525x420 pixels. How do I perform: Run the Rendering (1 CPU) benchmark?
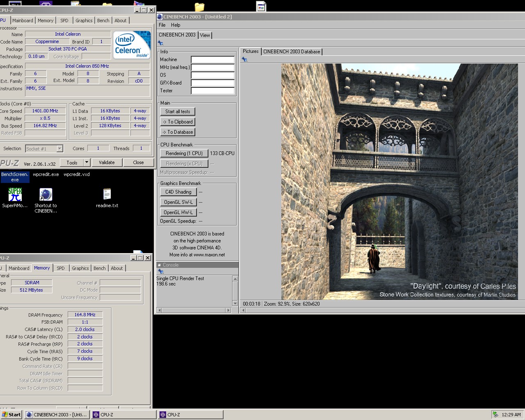click(184, 153)
